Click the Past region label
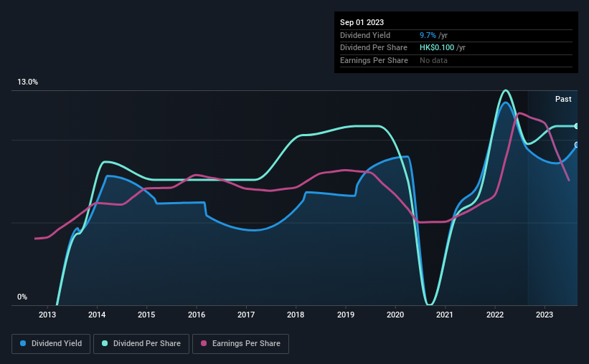589x364 pixels. click(x=563, y=99)
